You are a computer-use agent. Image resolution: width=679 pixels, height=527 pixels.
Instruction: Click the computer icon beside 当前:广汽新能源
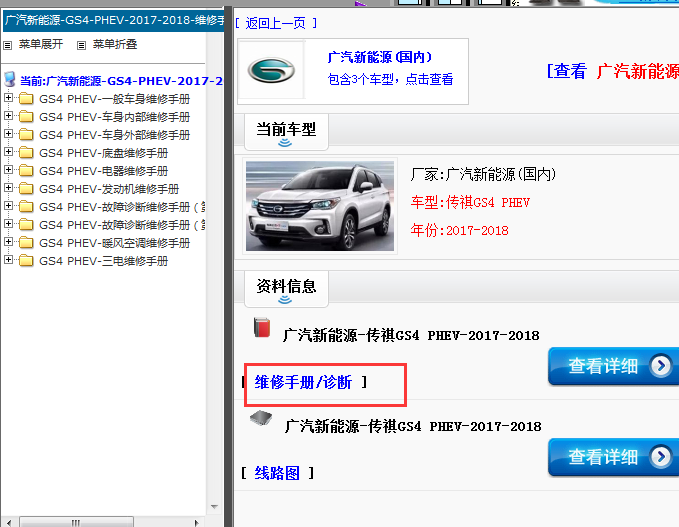(10, 80)
